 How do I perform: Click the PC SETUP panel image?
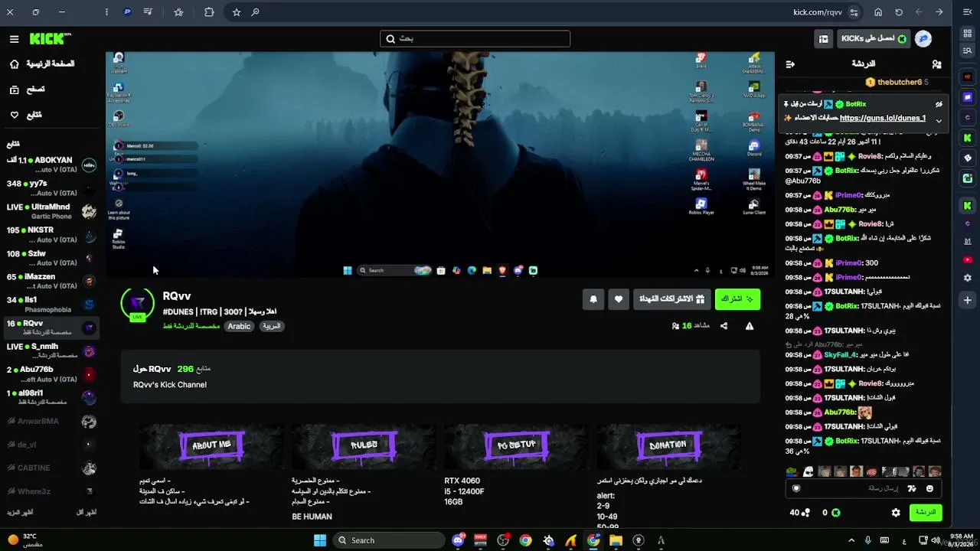coord(516,445)
